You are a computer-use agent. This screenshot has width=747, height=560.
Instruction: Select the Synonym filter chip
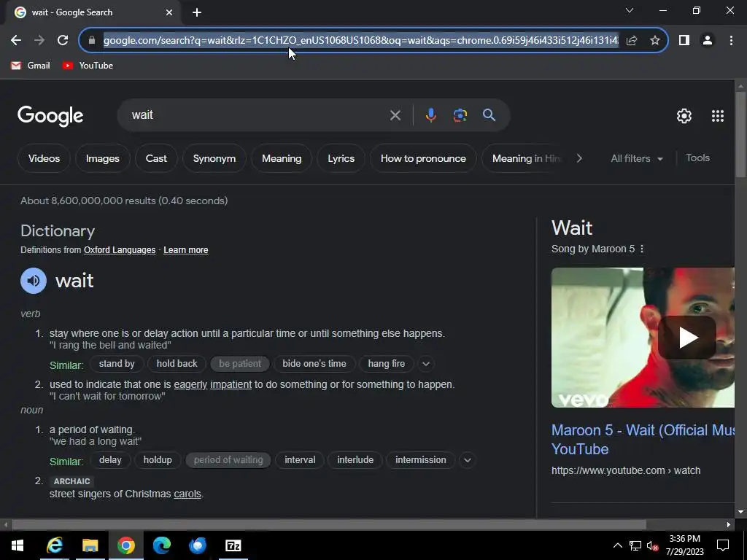tap(214, 158)
